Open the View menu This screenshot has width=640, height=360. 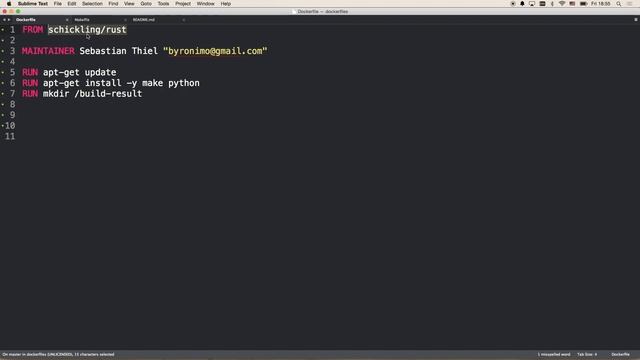tap(129, 4)
